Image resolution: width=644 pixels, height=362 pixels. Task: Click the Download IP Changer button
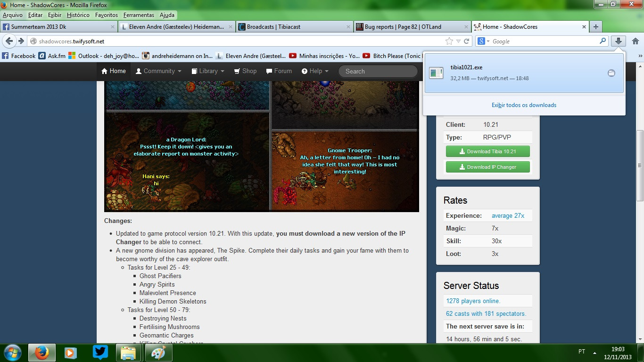pyautogui.click(x=488, y=167)
